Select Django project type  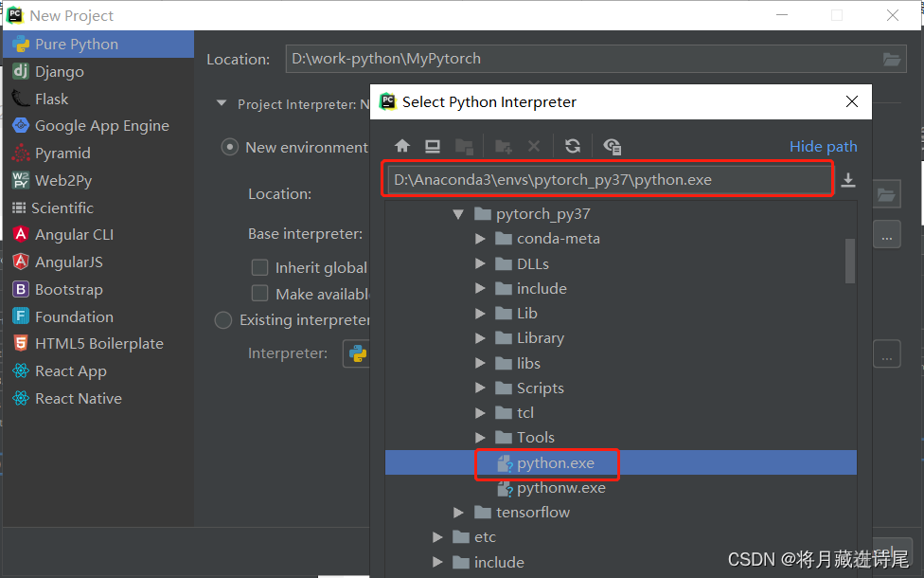[x=98, y=71]
